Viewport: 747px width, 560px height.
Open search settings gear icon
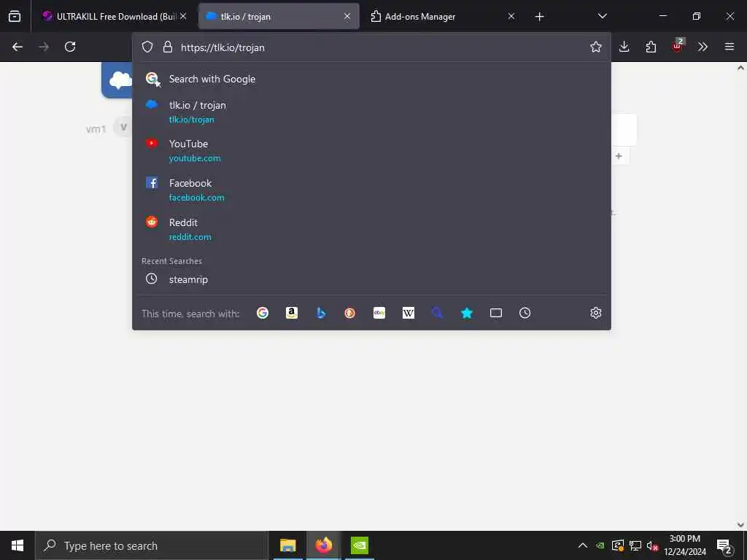click(x=595, y=313)
